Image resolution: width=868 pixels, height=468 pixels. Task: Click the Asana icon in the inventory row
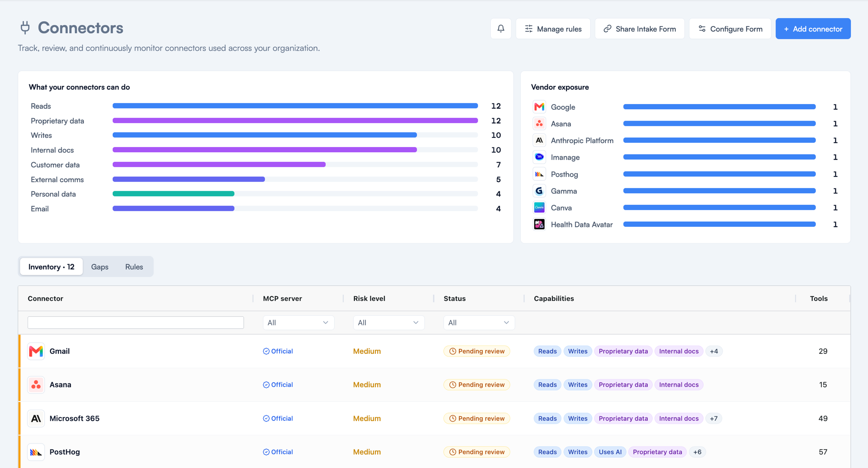click(x=36, y=385)
